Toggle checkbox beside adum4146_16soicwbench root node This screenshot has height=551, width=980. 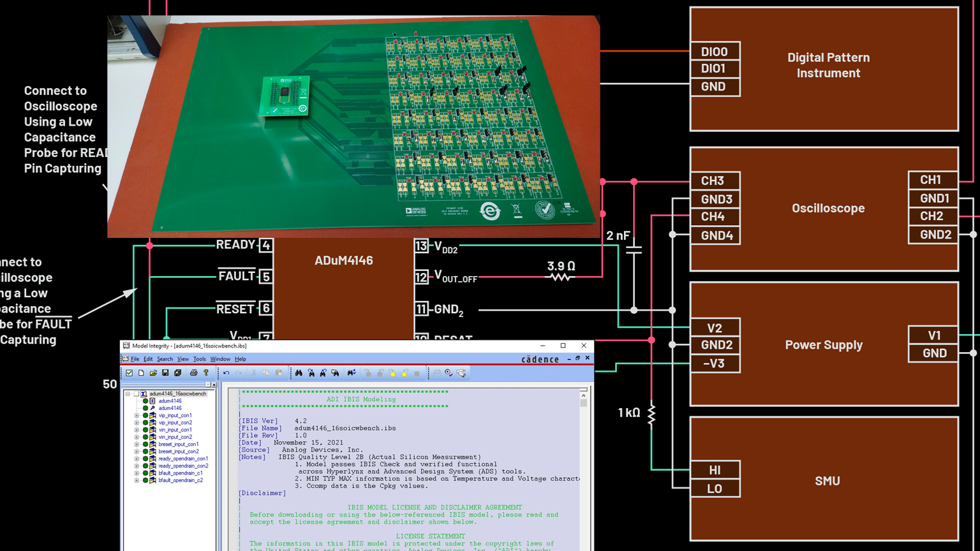tap(136, 394)
